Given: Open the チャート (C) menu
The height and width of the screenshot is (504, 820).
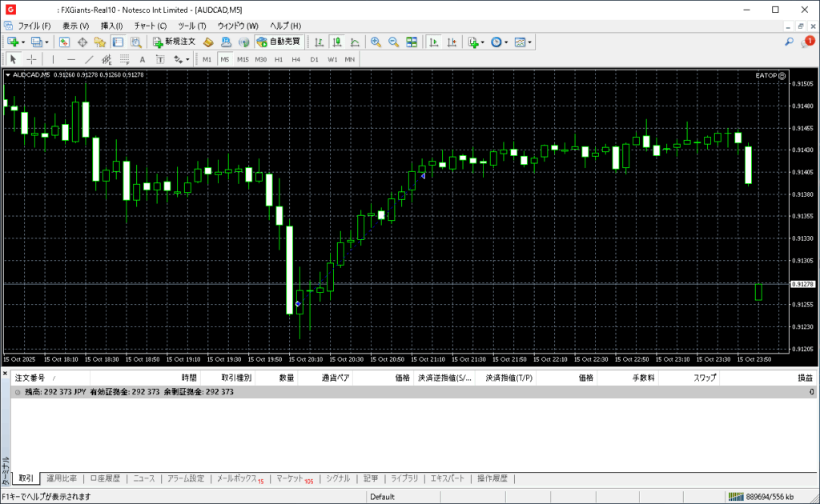Looking at the screenshot, I should point(151,26).
